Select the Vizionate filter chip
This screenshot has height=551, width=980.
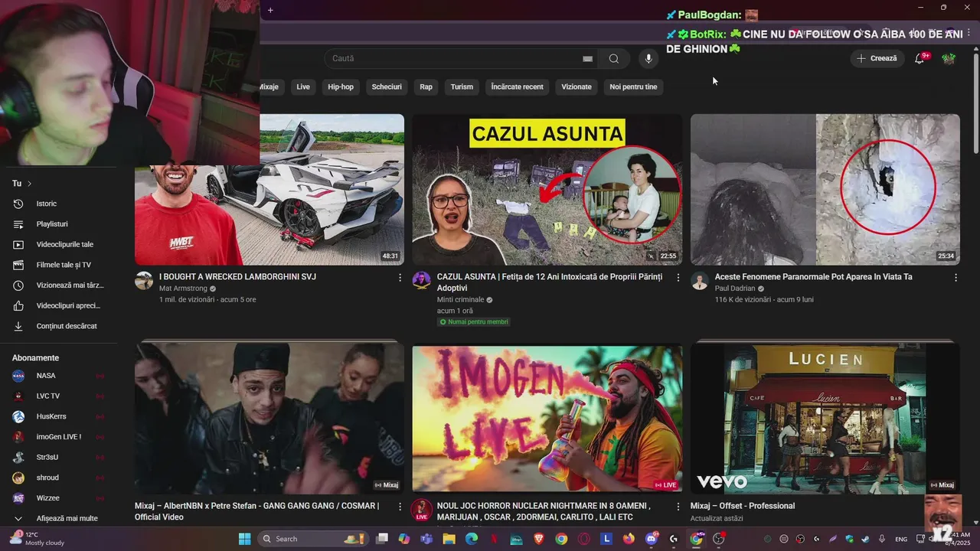pos(577,86)
